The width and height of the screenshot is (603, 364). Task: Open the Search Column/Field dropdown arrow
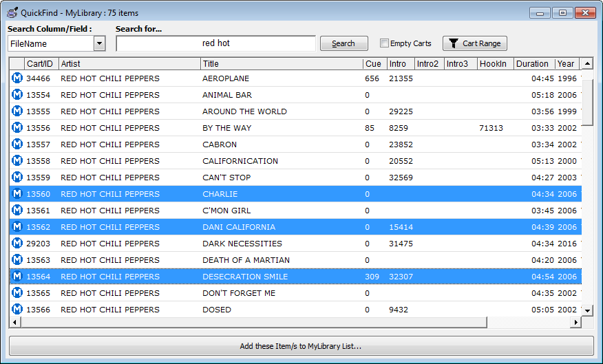[x=99, y=43]
